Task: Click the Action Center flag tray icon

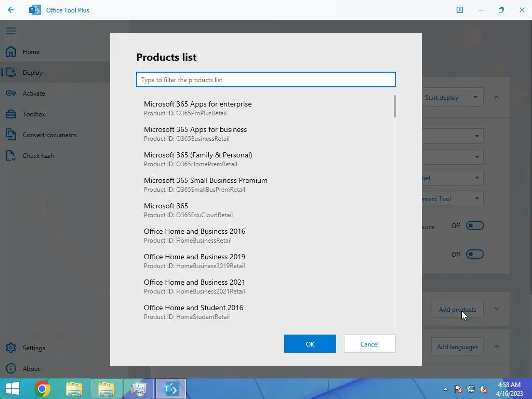Action: pyautogui.click(x=458, y=389)
